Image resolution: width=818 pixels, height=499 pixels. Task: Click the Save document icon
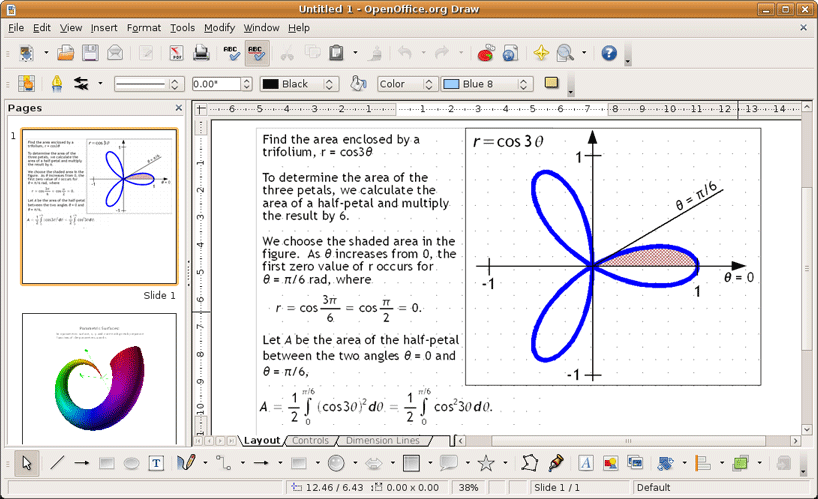click(x=90, y=53)
